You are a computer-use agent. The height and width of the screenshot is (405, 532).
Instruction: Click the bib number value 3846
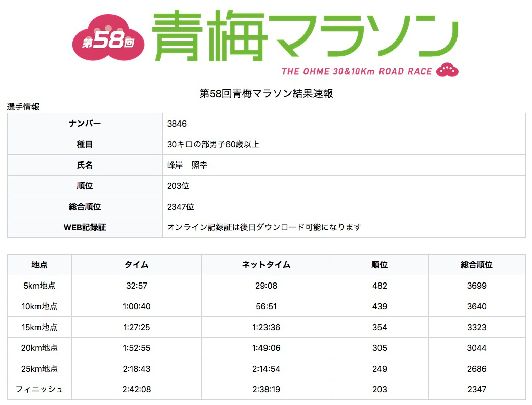(x=177, y=124)
